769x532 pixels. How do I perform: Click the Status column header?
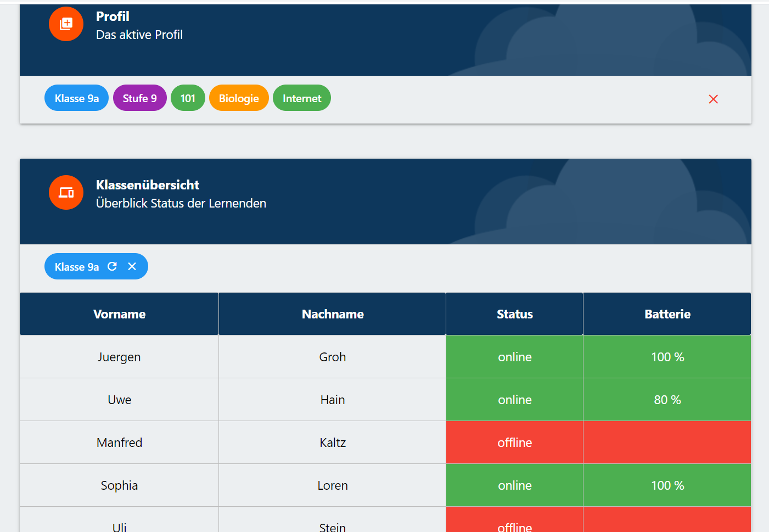point(514,313)
